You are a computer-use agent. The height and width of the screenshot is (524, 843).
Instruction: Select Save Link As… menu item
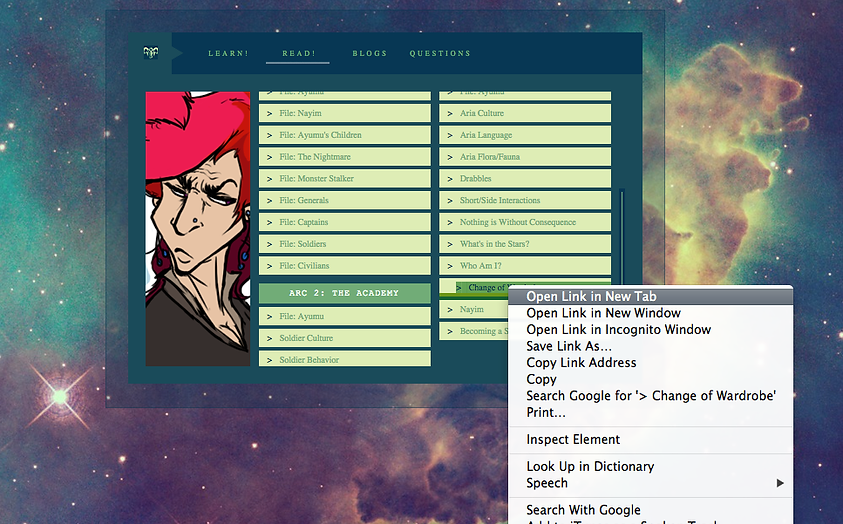[x=651, y=346]
